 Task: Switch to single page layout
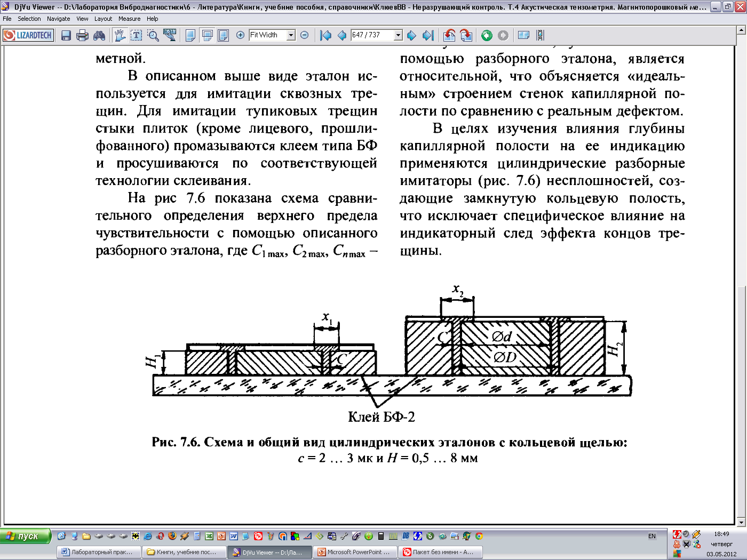click(190, 35)
